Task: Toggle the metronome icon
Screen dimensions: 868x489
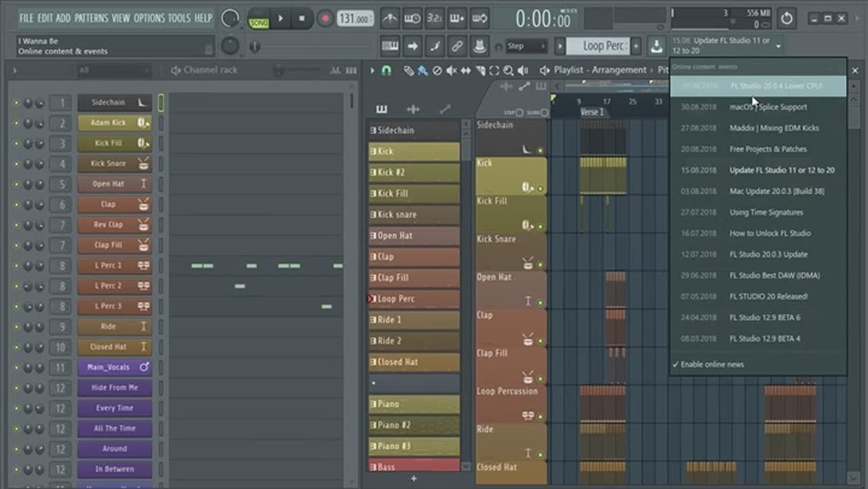Action: point(390,18)
